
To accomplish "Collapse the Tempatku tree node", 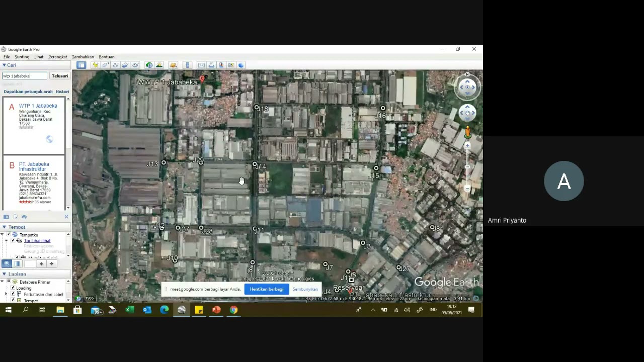I will [3, 235].
